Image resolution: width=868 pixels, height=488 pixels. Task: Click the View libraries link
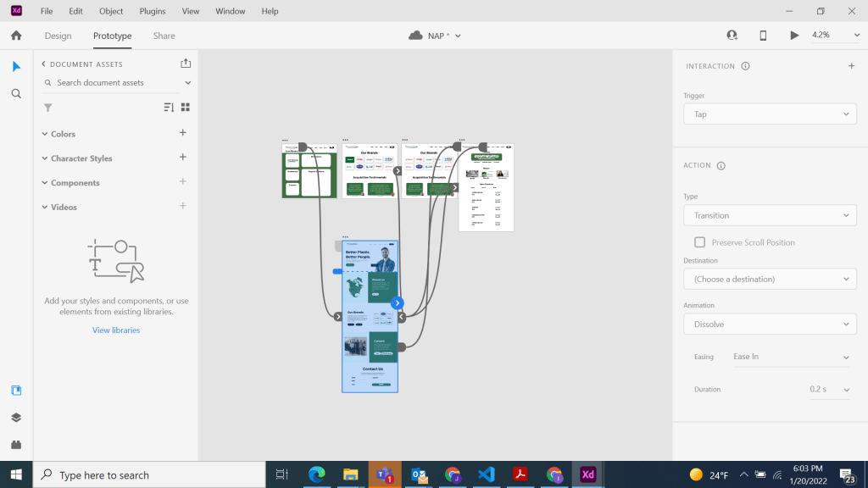pyautogui.click(x=116, y=330)
